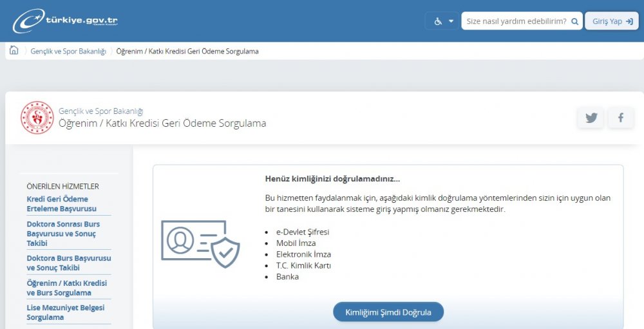The height and width of the screenshot is (329, 644).
Task: Open Doktora Burs Başvurusu ve Sonuç Takibi
Action: [x=69, y=263]
